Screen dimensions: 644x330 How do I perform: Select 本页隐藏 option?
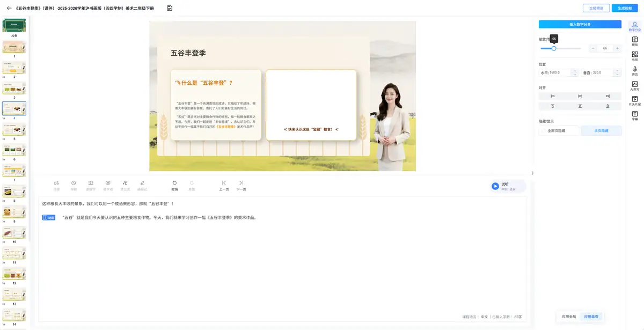(601, 130)
